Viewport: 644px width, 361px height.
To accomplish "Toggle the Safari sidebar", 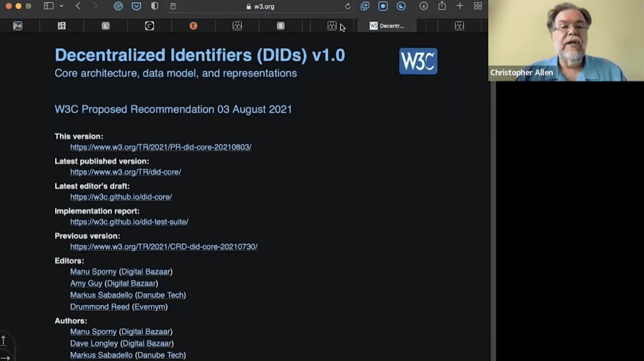I will click(48, 6).
